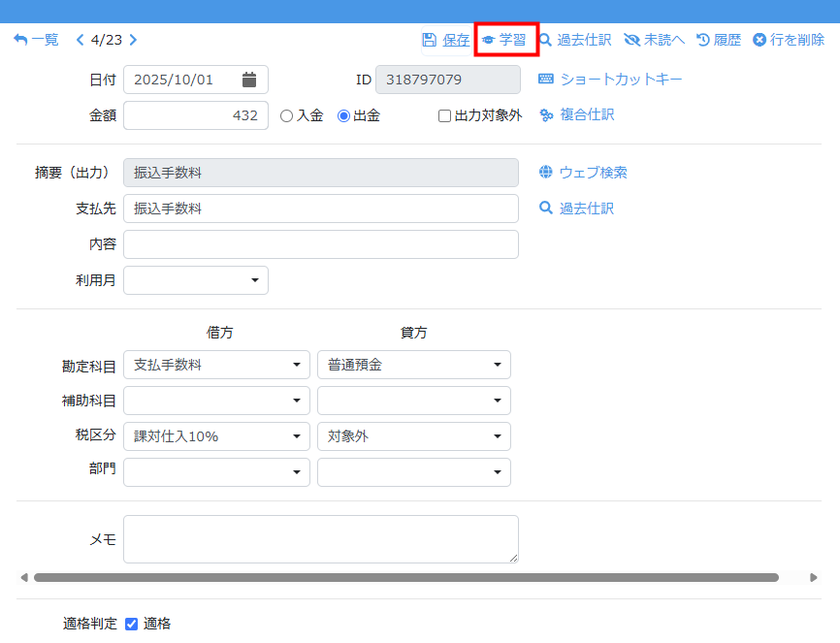Go back to 一覧 list

click(x=36, y=40)
